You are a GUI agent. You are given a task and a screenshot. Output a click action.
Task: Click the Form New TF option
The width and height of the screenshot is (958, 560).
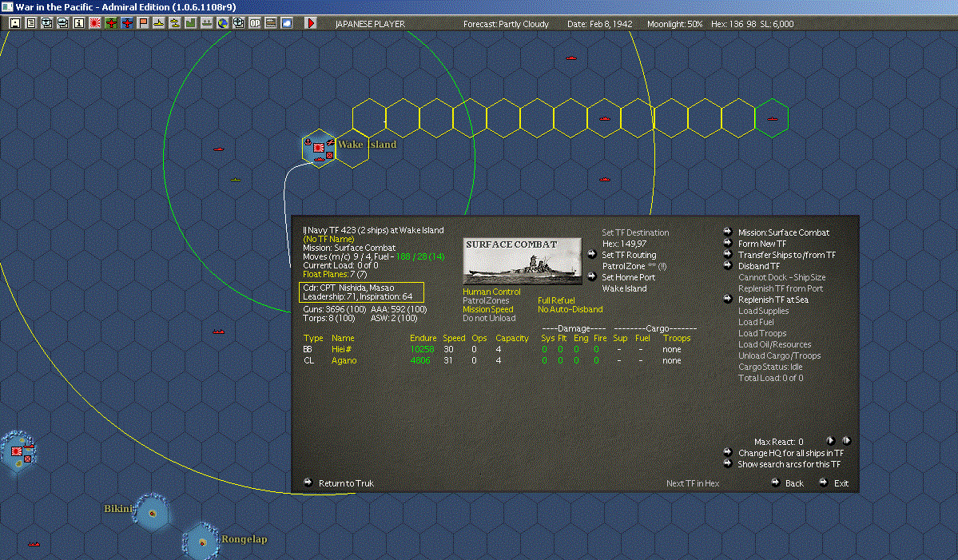[x=762, y=244]
